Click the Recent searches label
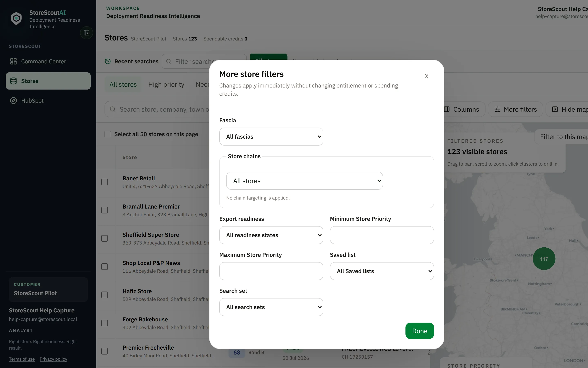The width and height of the screenshot is (588, 368). [136, 61]
